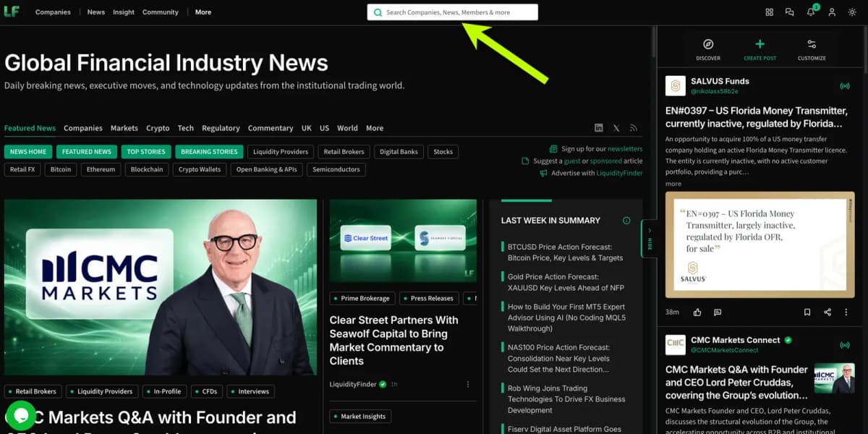
Task: Select the Digital Banks filter chip
Action: point(399,152)
